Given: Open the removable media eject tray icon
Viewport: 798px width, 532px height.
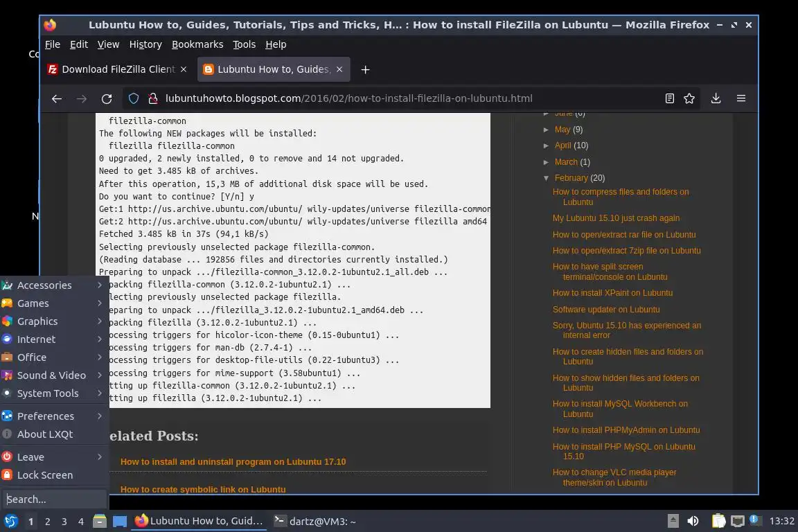Looking at the screenshot, I should (x=673, y=521).
